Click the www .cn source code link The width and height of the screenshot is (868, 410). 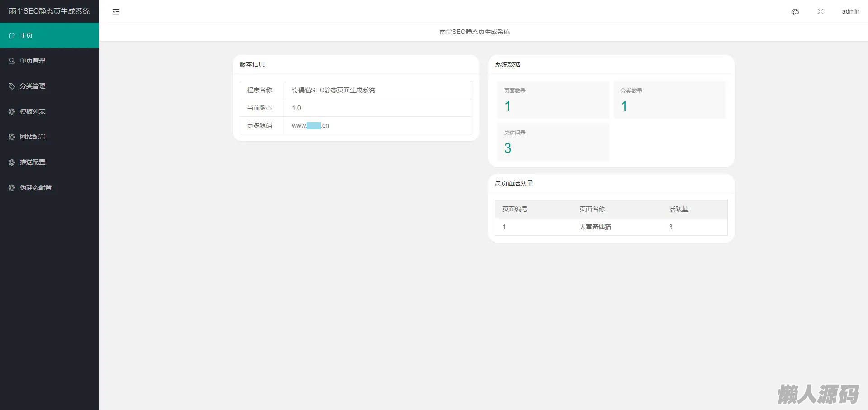pos(311,126)
